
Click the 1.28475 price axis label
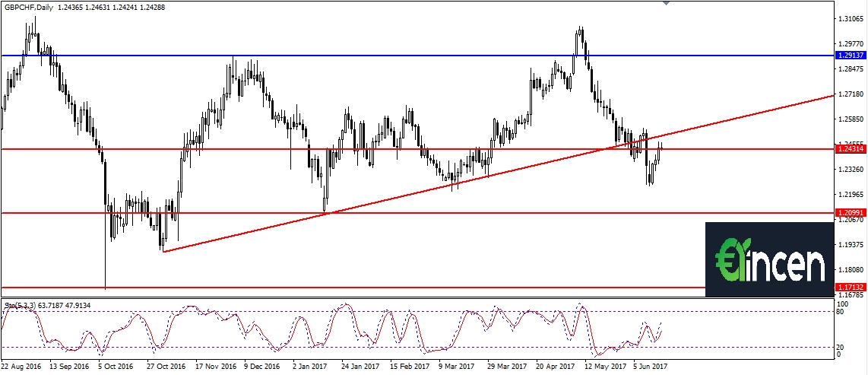click(851, 69)
